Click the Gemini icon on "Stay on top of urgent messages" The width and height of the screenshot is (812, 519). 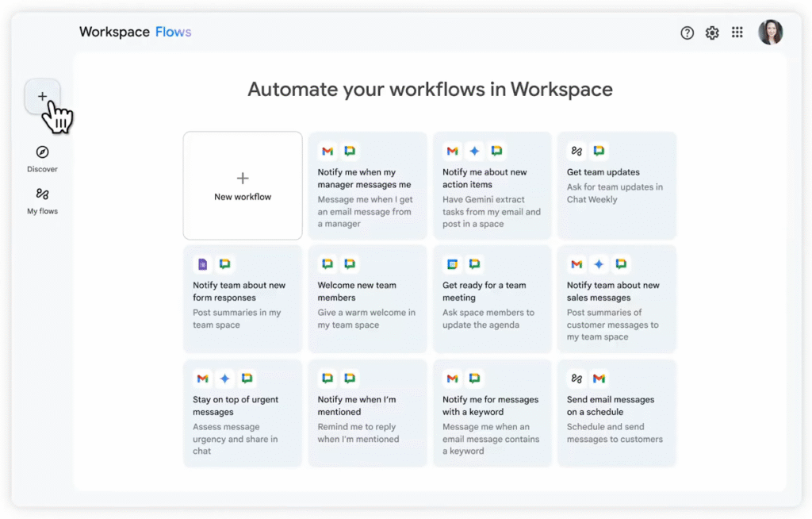click(225, 379)
